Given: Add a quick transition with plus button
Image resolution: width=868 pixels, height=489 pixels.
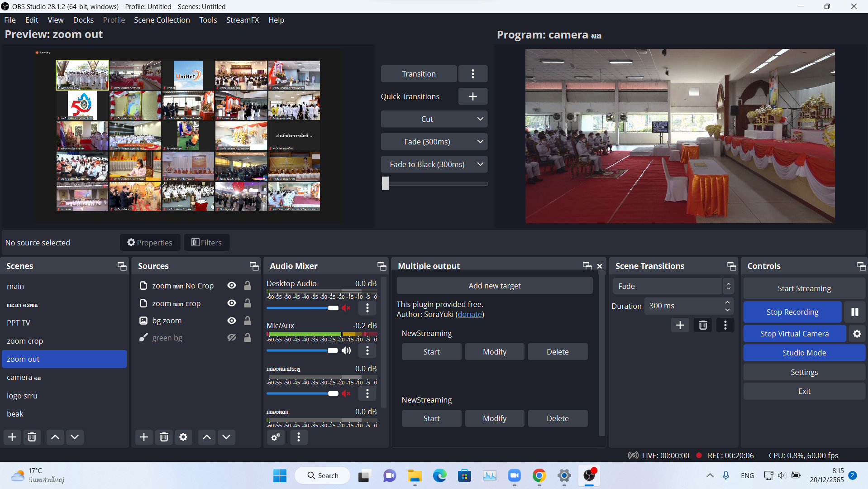Looking at the screenshot, I should [472, 96].
